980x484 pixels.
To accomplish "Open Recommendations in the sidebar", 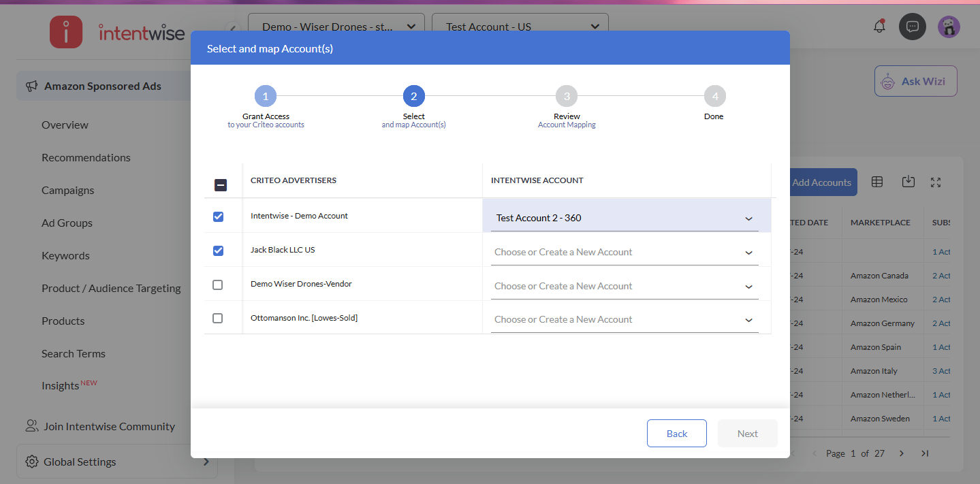I will [86, 157].
